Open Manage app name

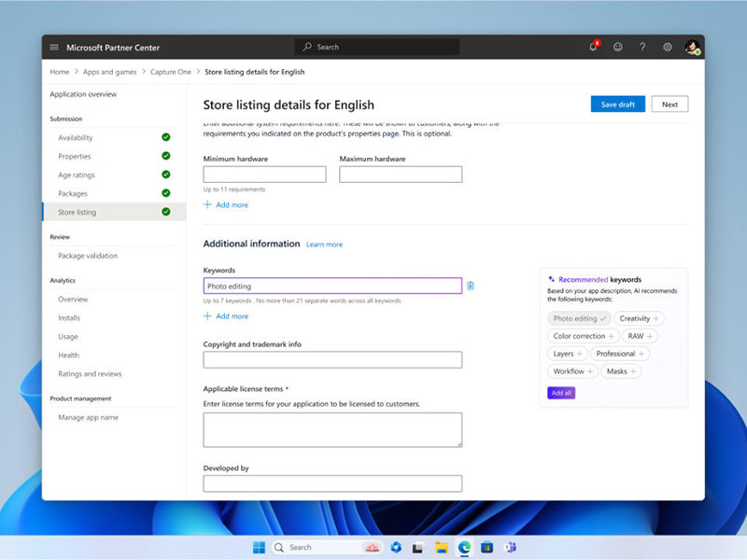click(88, 417)
